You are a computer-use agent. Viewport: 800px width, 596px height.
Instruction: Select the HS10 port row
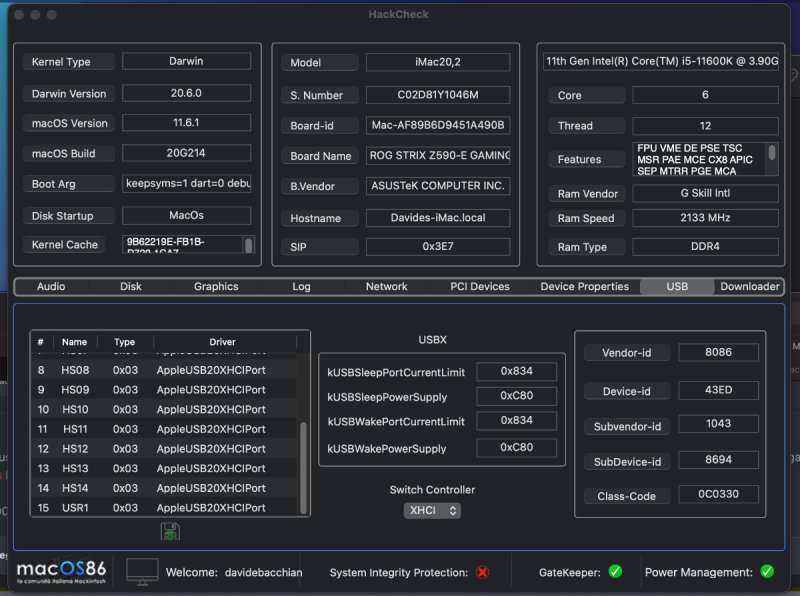[x=164, y=409]
